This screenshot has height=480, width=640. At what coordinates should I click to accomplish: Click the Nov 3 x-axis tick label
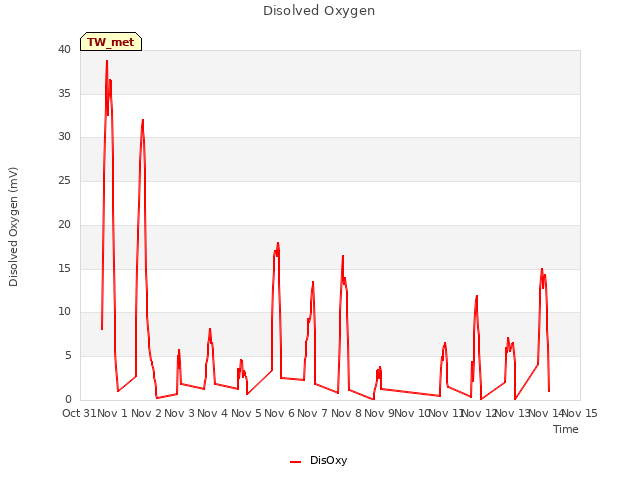click(x=179, y=413)
